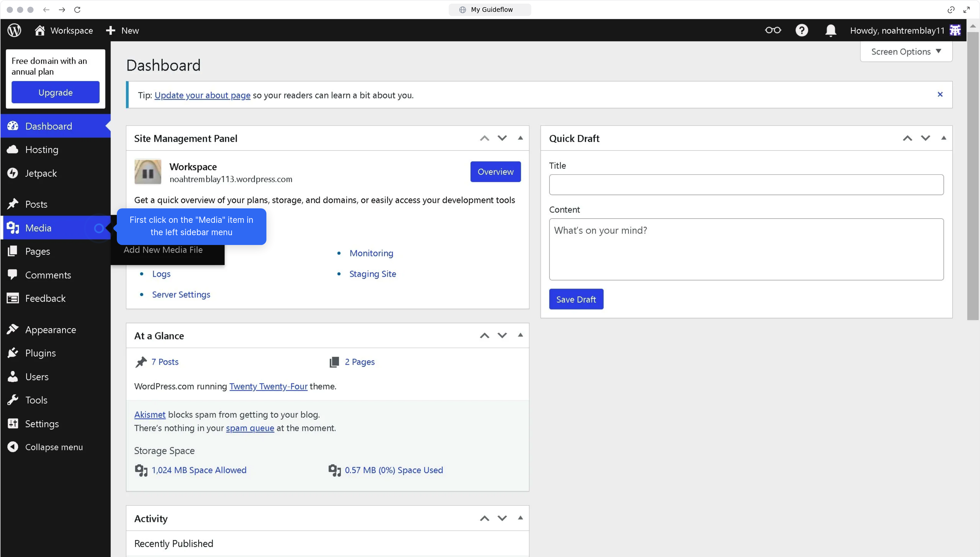Click the Users person icon in sidebar

[x=13, y=376]
